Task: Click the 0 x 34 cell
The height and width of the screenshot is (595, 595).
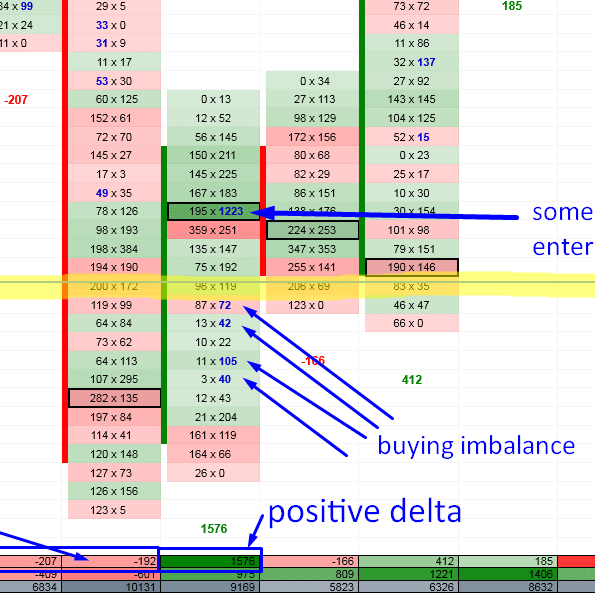Action: [312, 81]
